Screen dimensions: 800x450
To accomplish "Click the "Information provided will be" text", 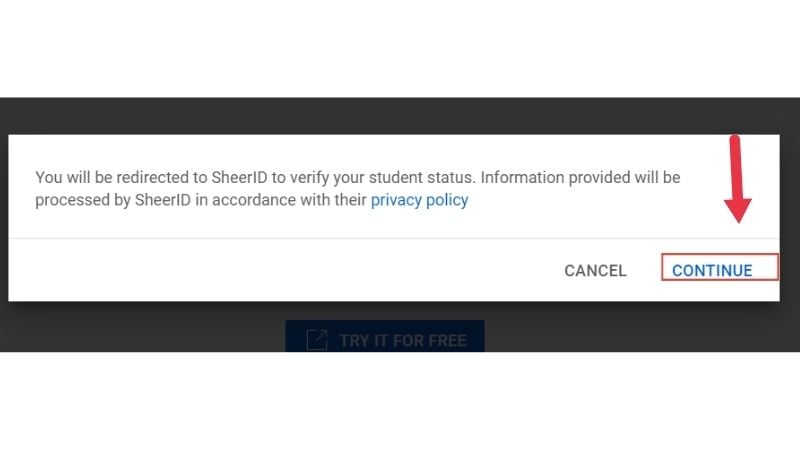I will tap(581, 178).
